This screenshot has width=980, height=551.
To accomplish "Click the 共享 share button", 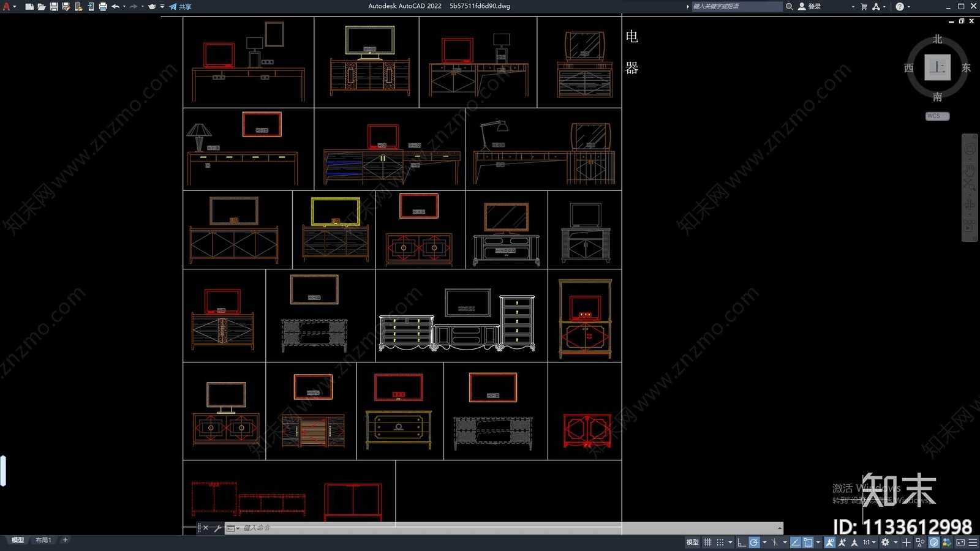I will 181,7.
